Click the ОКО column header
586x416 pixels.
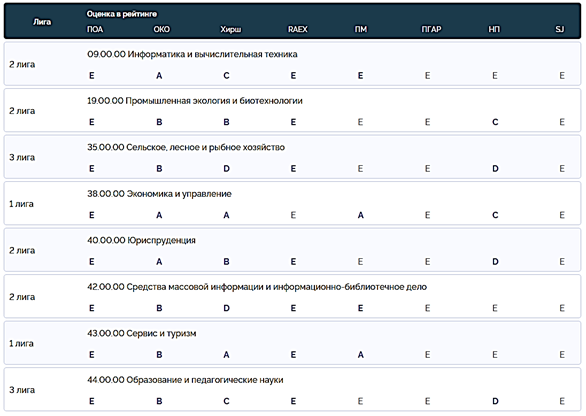(161, 29)
